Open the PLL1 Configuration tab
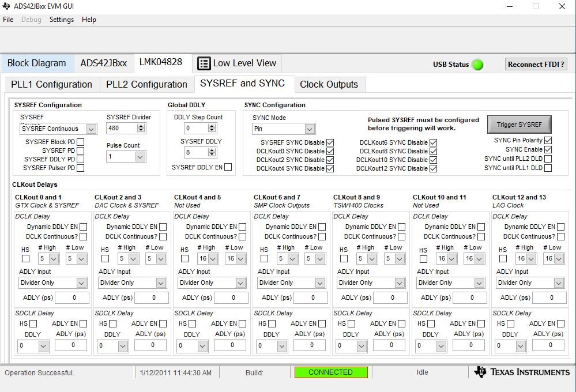576x392 pixels. tap(51, 85)
